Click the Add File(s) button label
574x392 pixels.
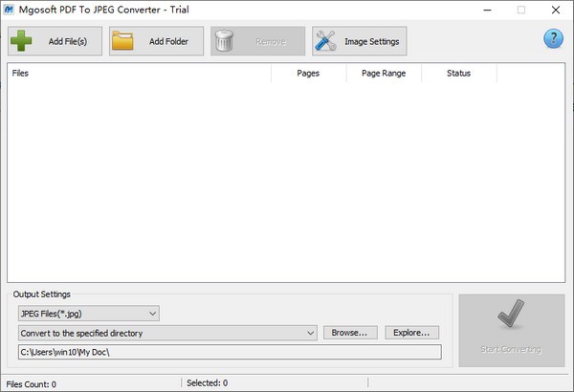[x=68, y=41]
